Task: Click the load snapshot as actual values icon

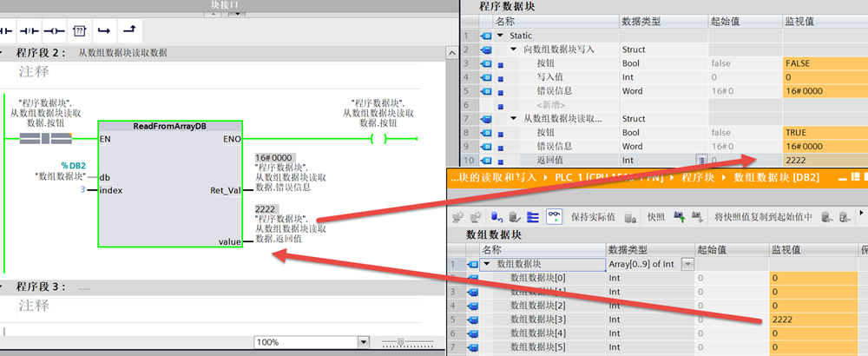Action: pos(677,216)
